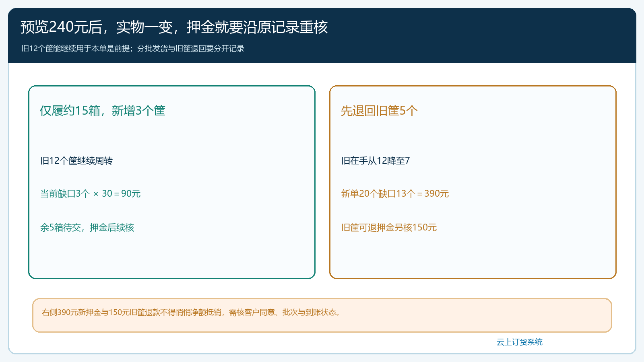Click the left card heading 仅履约15箱，新增3个筐
This screenshot has height=362, width=644.
coord(103,111)
